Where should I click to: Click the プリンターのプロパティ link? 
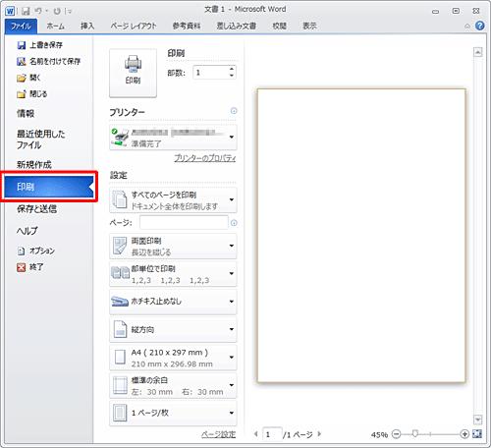point(205,158)
